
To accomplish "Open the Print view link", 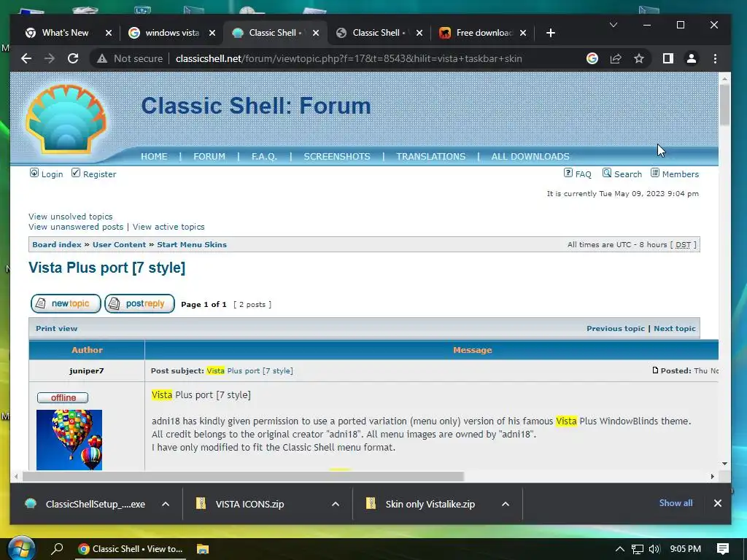I will pos(56,329).
